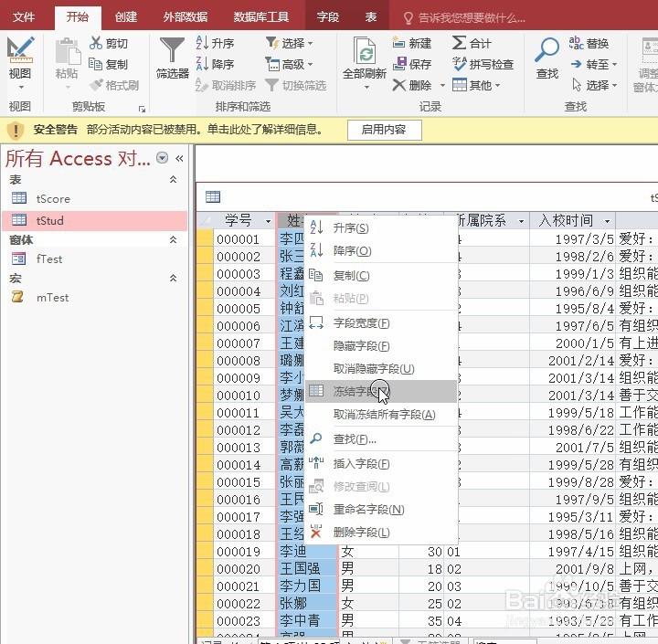Collapse the navigation pane with double chevron
The image size is (658, 644).
click(180, 158)
